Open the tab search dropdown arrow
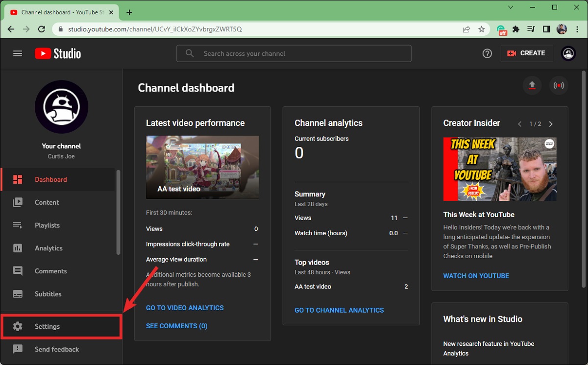 point(511,7)
